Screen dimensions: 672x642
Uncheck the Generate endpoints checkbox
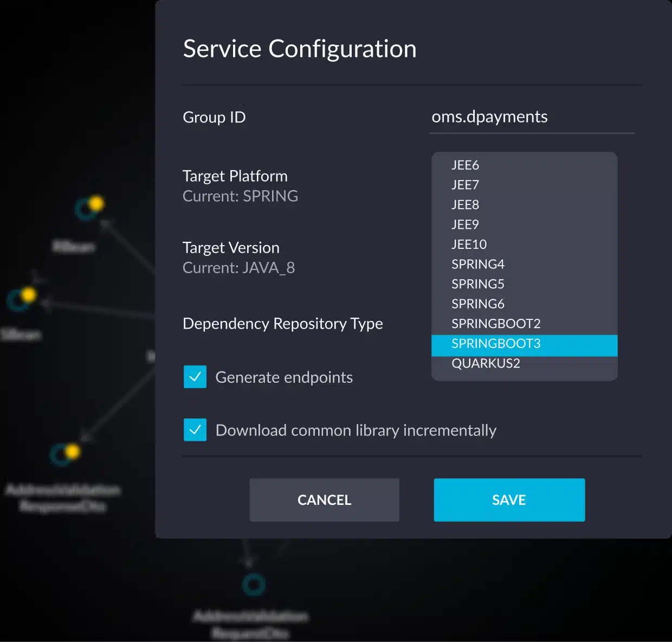pos(195,377)
